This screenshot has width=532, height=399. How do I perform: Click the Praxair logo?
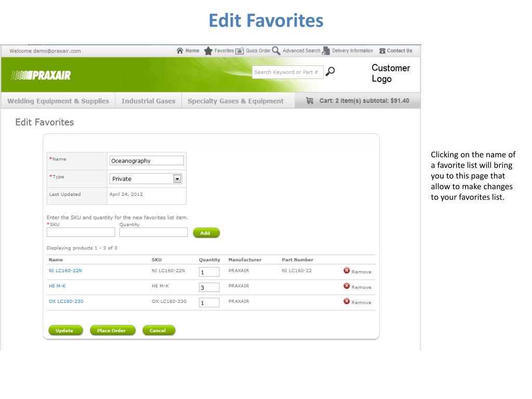coord(41,75)
